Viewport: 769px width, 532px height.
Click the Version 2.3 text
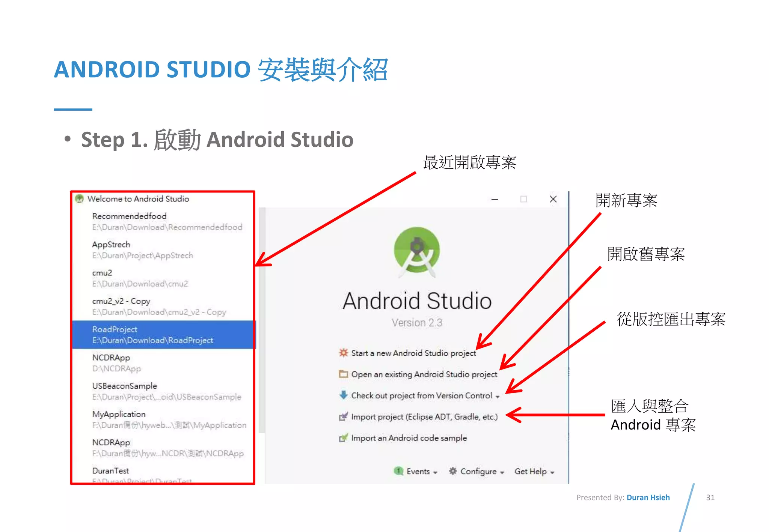point(417,323)
